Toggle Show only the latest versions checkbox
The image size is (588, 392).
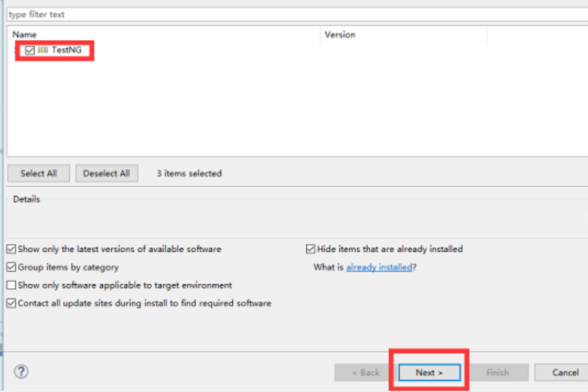[11, 249]
